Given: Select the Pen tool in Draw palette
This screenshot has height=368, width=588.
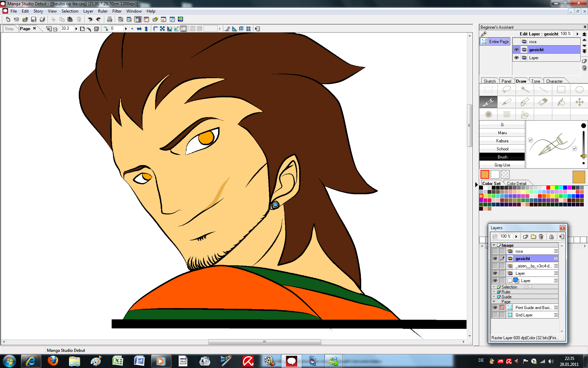Looking at the screenshot, I should 488,102.
